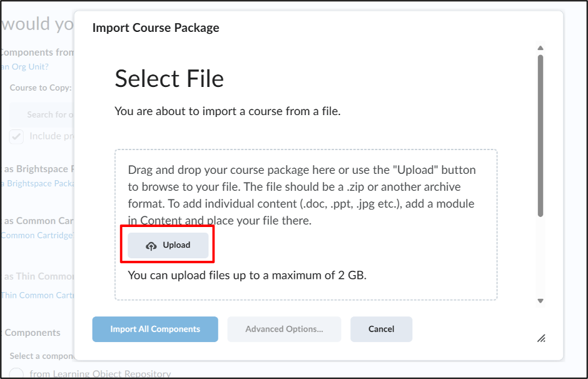
Task: Click the Import All Components button
Action: tap(155, 329)
